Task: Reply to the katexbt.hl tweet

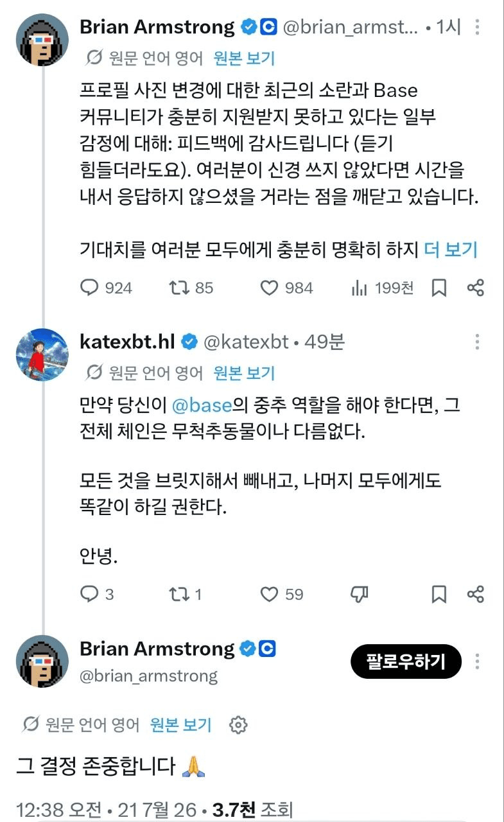Action: tap(89, 594)
